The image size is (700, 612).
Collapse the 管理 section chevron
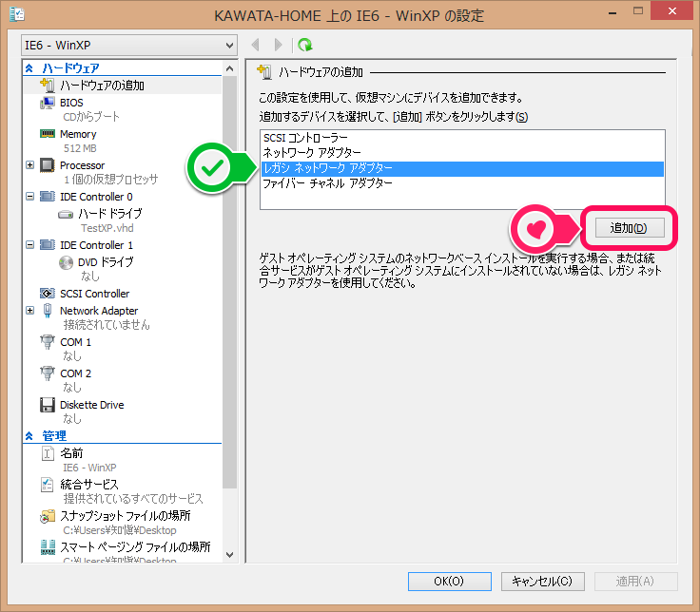click(x=29, y=436)
